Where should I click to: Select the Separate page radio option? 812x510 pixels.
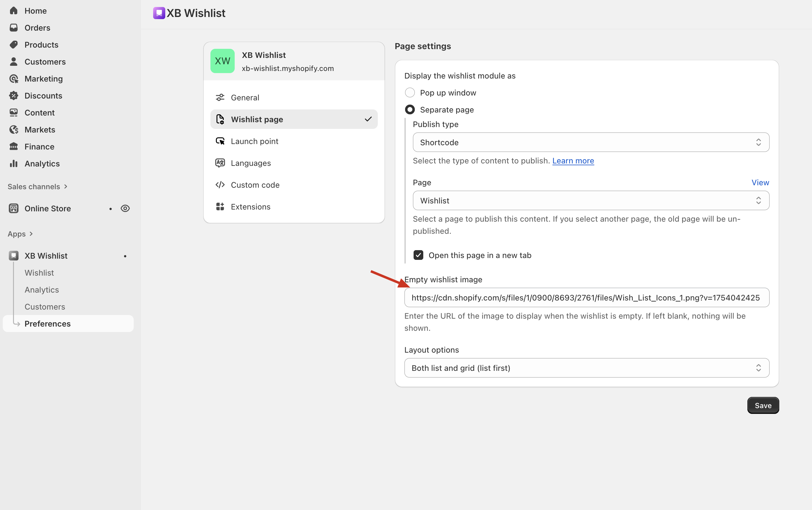[x=410, y=110]
